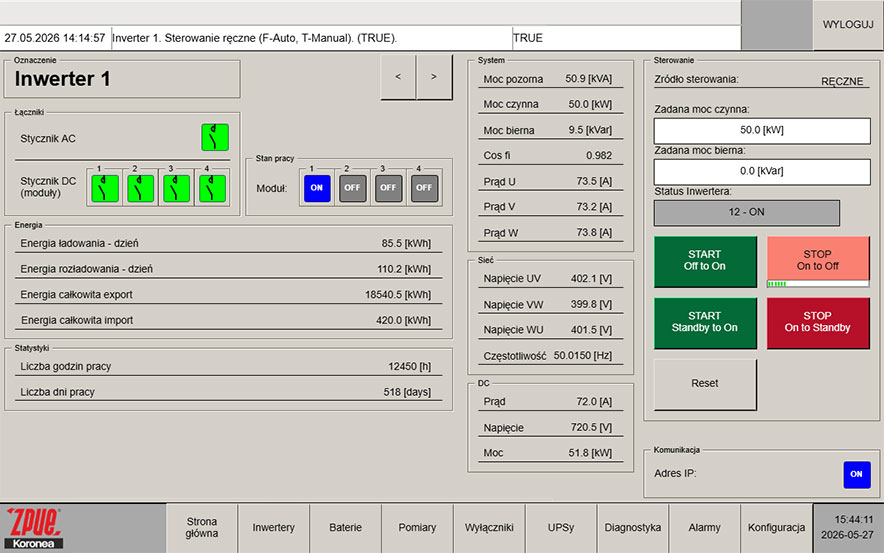Image resolution: width=884 pixels, height=553 pixels.
Task: Open the UPSy tab
Action: tap(561, 528)
